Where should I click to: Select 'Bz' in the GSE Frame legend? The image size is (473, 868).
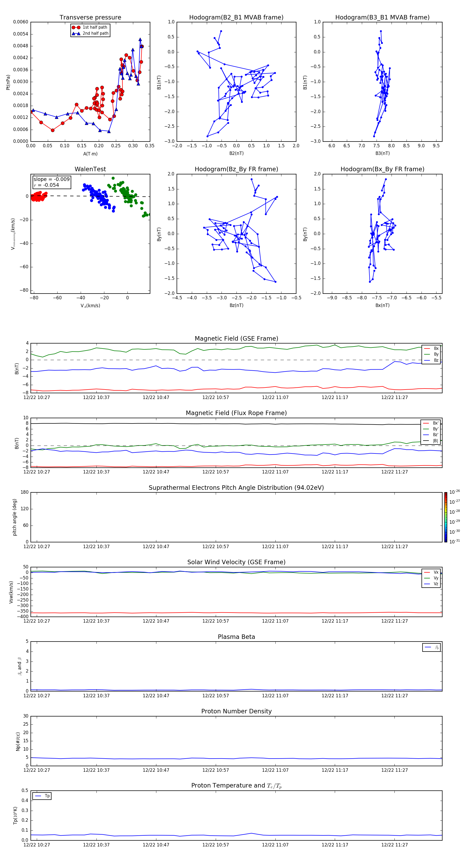point(431,360)
